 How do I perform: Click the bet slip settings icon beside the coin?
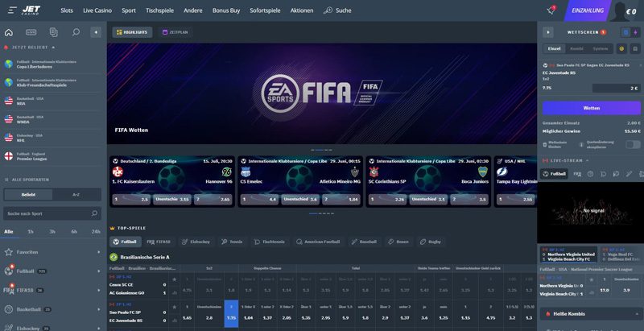click(635, 48)
